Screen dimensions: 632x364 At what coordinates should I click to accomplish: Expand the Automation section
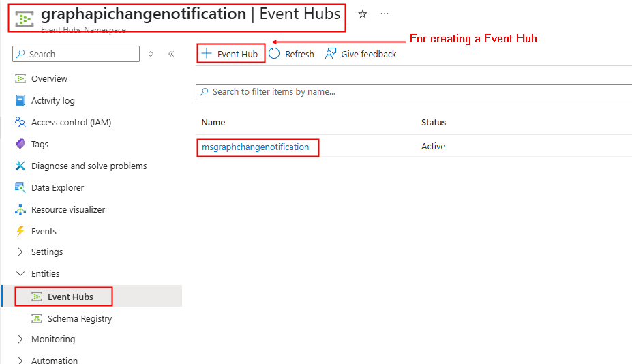[x=20, y=360]
